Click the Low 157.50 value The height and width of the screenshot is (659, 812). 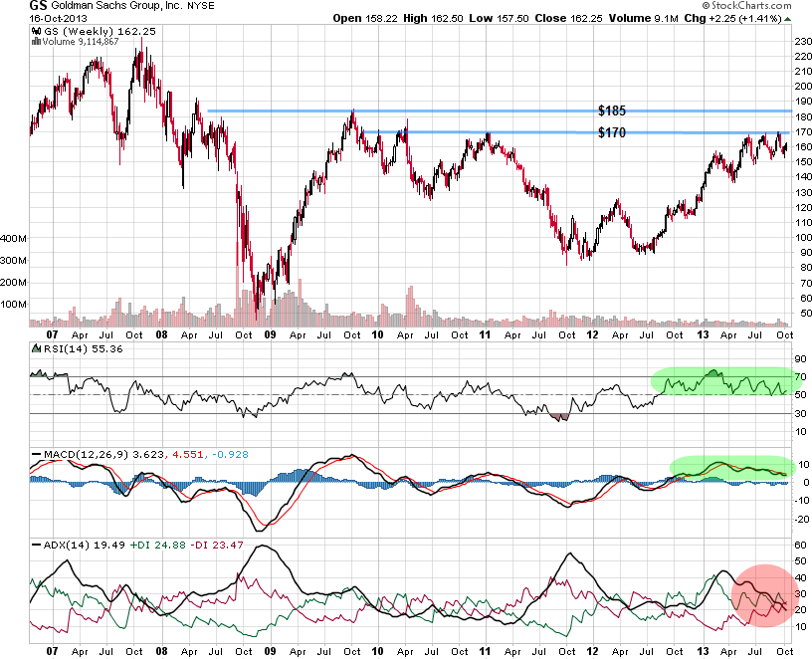500,18
